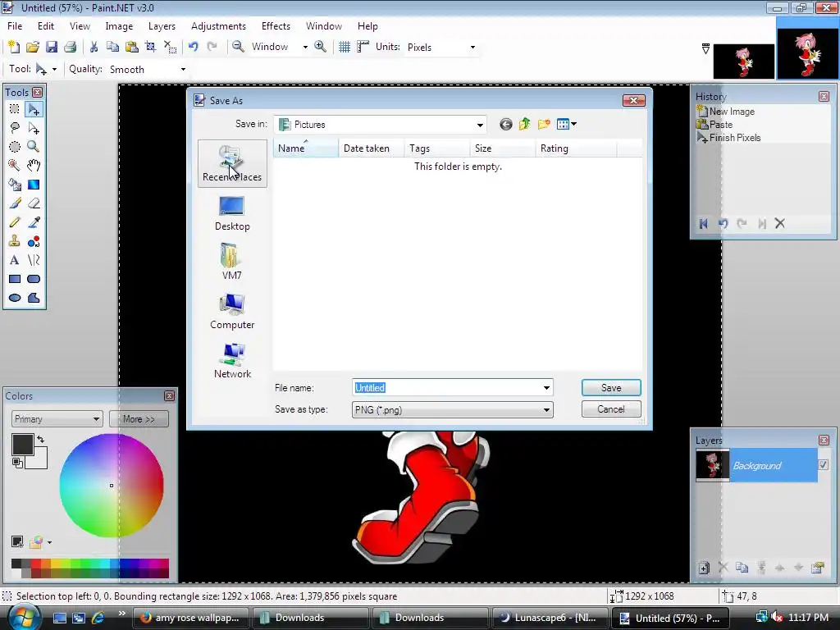Click the More >> button in Colors
This screenshot has width=840, height=630.
(139, 419)
